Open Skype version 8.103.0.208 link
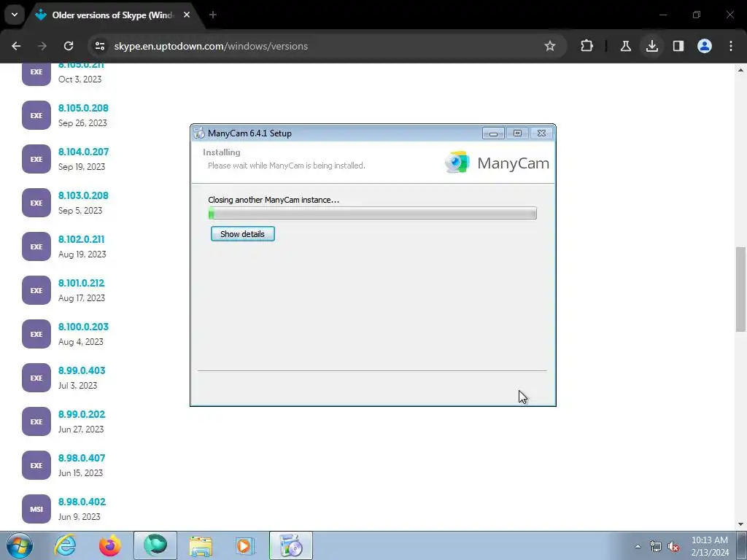 click(83, 195)
